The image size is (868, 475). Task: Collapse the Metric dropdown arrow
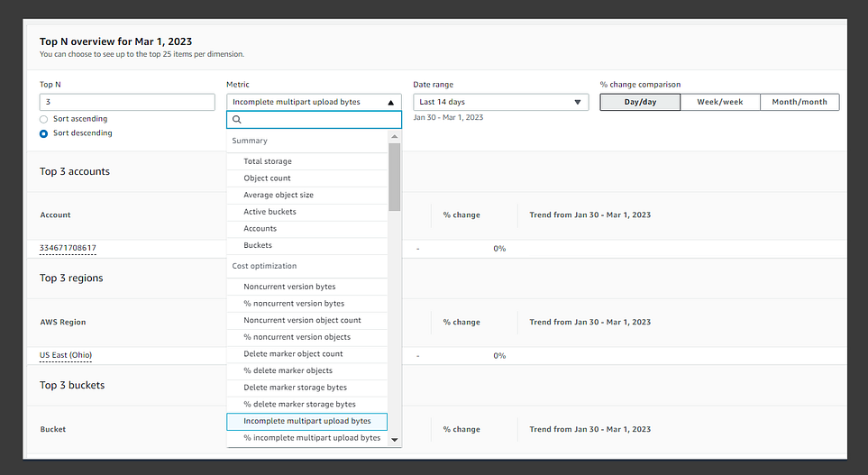coord(390,103)
